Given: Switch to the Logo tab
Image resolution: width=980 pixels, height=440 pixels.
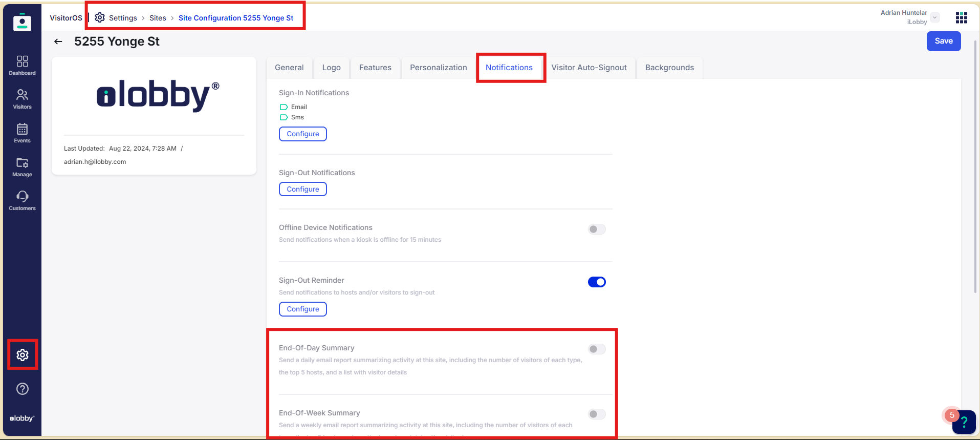Looking at the screenshot, I should [332, 68].
